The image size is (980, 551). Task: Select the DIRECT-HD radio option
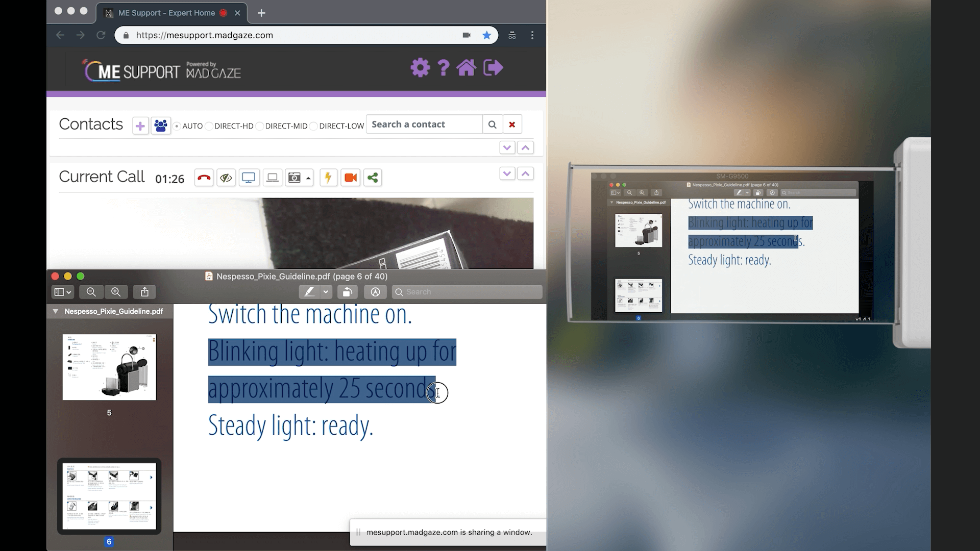[x=209, y=126]
